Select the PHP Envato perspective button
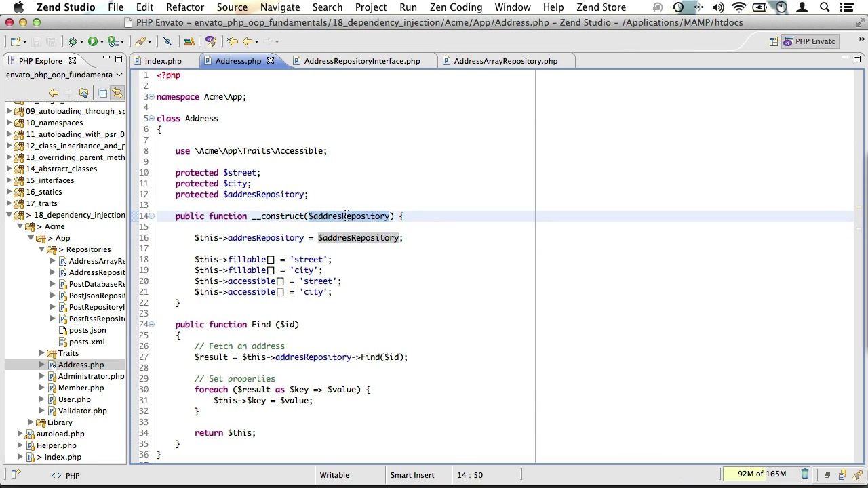Image resolution: width=868 pixels, height=488 pixels. point(809,41)
